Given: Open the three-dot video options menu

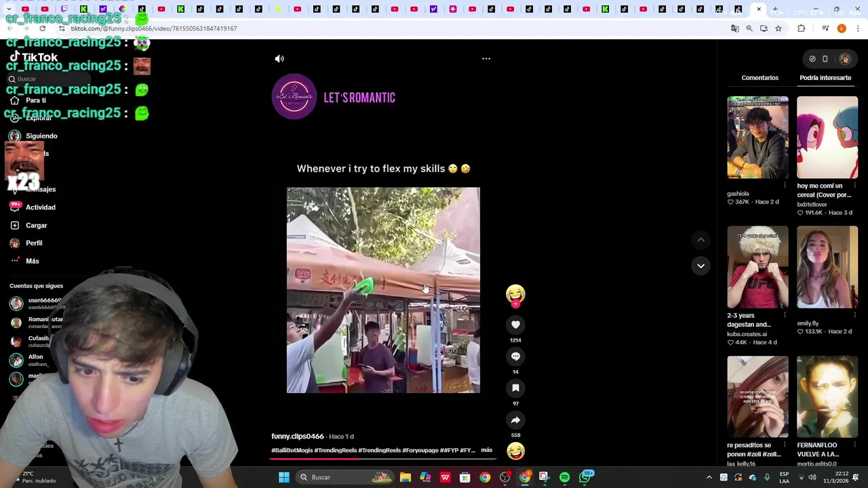Looking at the screenshot, I should click(x=486, y=59).
